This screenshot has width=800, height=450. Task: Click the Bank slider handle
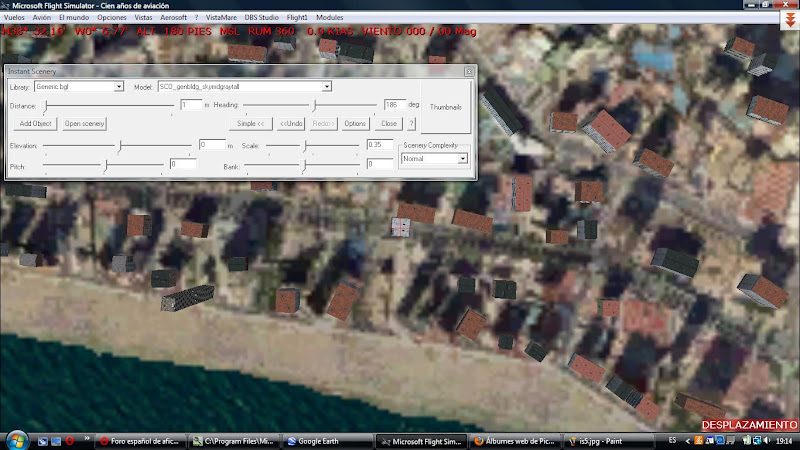click(x=304, y=165)
